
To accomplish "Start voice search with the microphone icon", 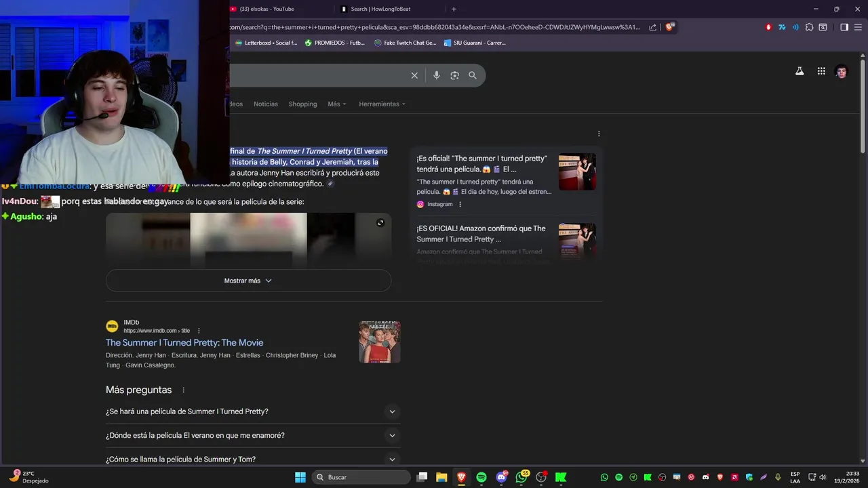I will coord(437,75).
